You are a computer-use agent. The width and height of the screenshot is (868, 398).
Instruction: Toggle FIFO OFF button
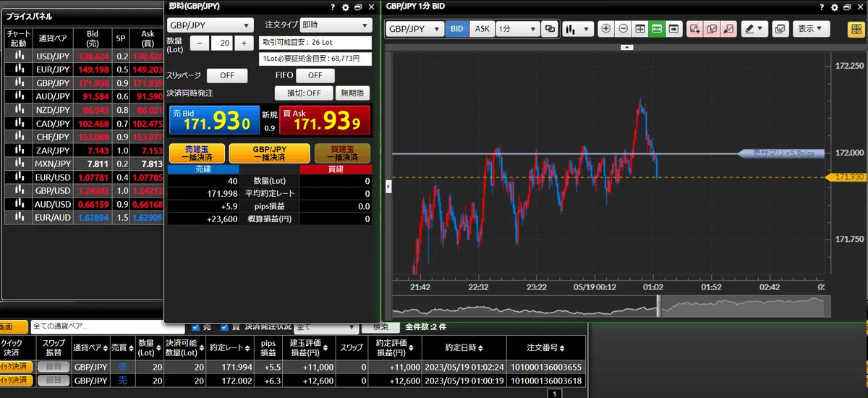(315, 76)
